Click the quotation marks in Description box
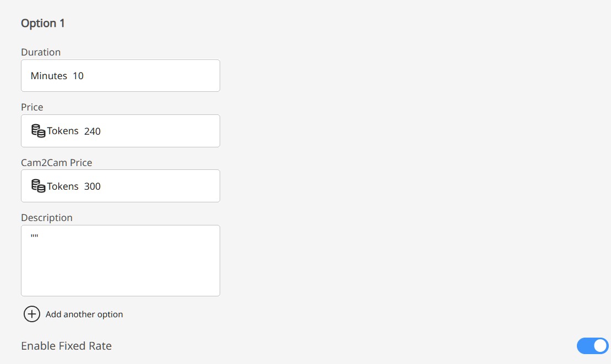The width and height of the screenshot is (611, 364). [35, 236]
